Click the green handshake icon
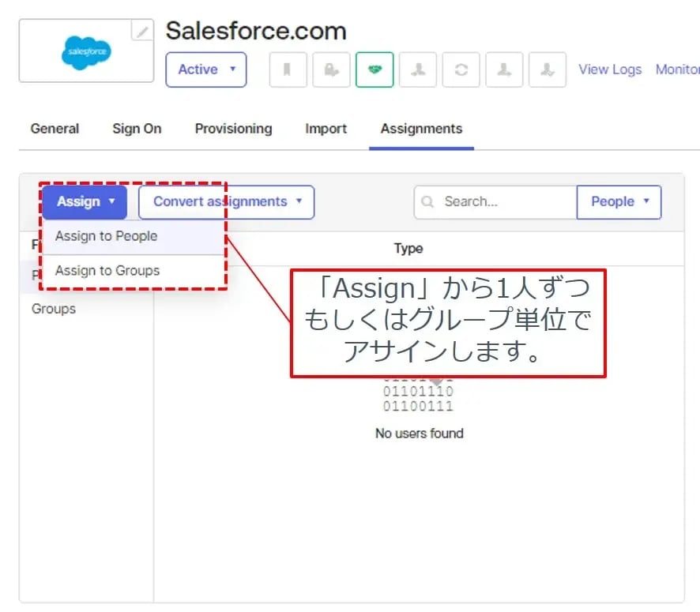This screenshot has height=612, width=700. 374,70
